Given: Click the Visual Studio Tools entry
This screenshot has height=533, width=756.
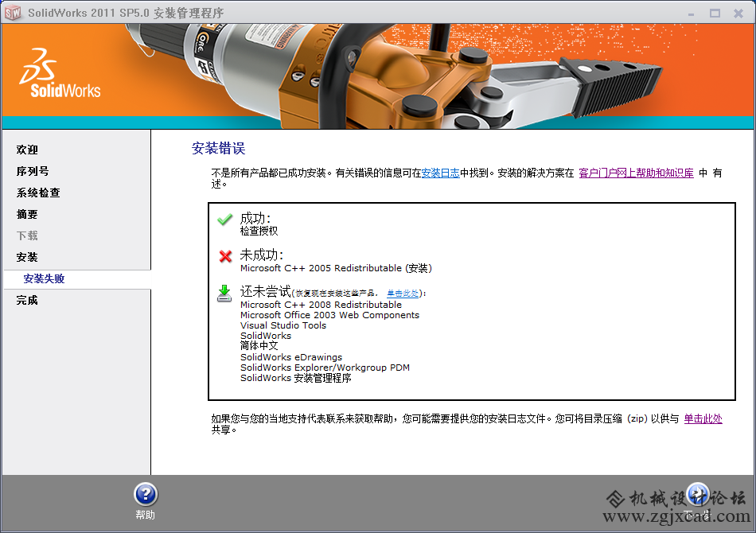Looking at the screenshot, I should click(x=283, y=325).
